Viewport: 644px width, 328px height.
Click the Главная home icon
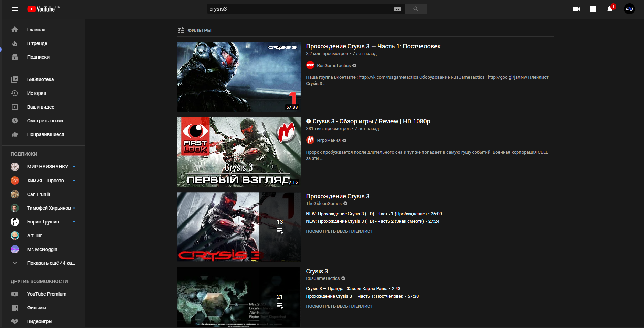pos(15,30)
